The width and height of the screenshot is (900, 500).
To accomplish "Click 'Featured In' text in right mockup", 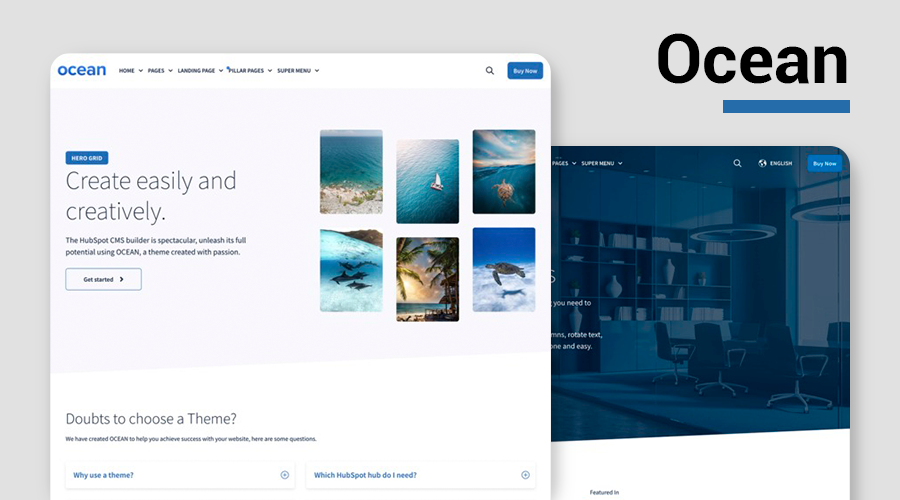I will click(604, 492).
